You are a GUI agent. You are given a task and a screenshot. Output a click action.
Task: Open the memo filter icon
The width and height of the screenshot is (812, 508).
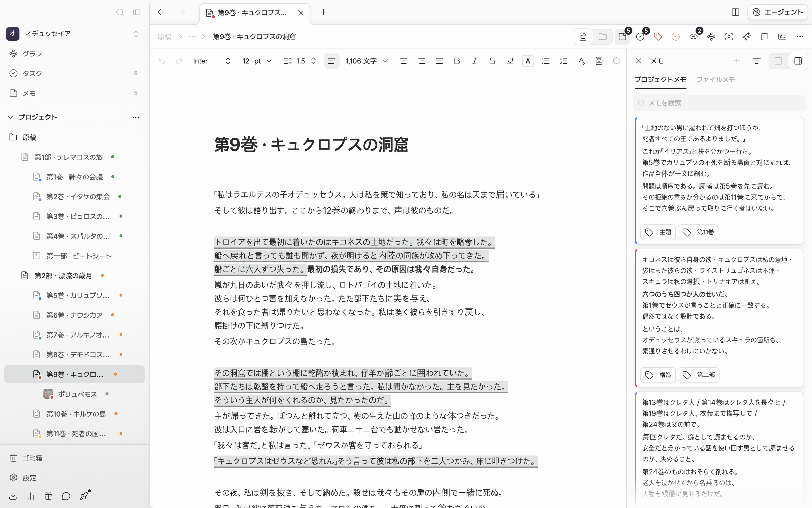(x=756, y=61)
